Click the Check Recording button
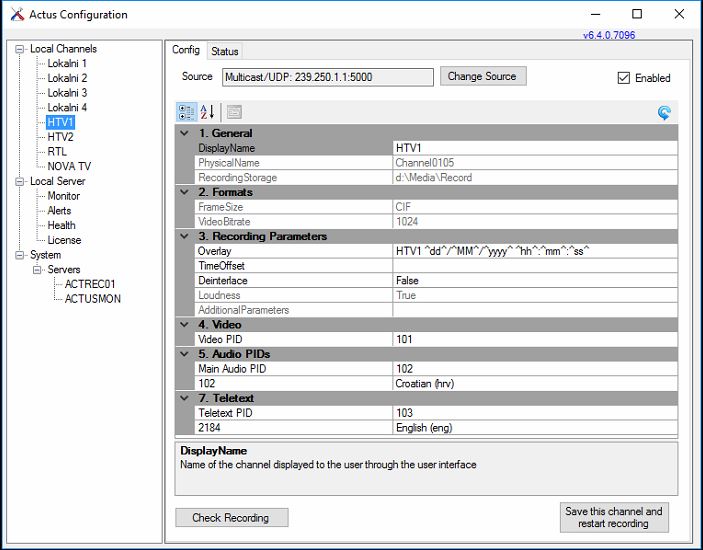The image size is (703, 550). tap(231, 518)
